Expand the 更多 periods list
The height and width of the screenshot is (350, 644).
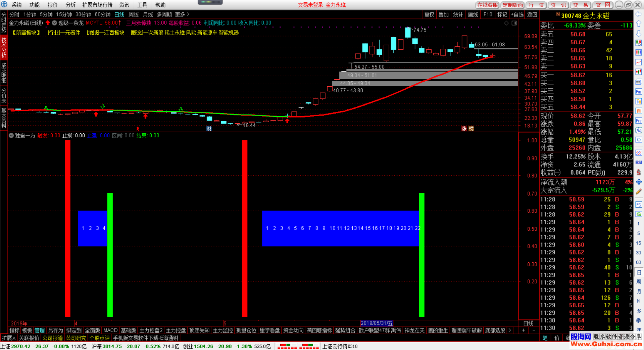pyautogui.click(x=182, y=14)
